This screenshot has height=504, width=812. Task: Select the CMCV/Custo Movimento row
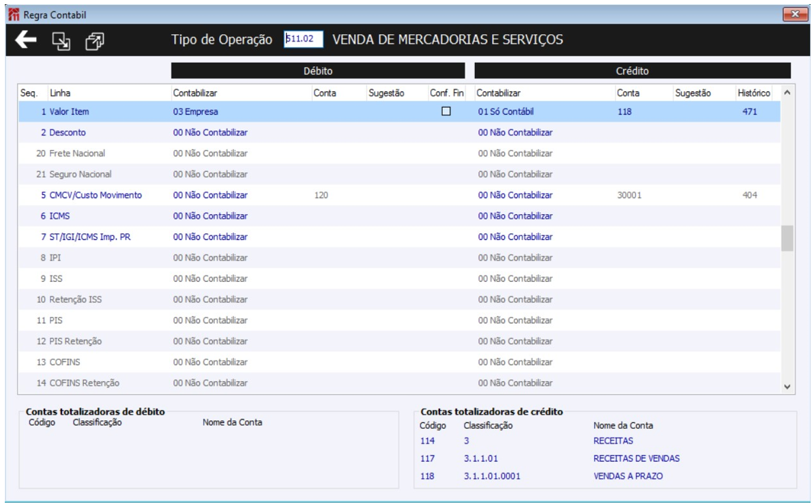(399, 195)
